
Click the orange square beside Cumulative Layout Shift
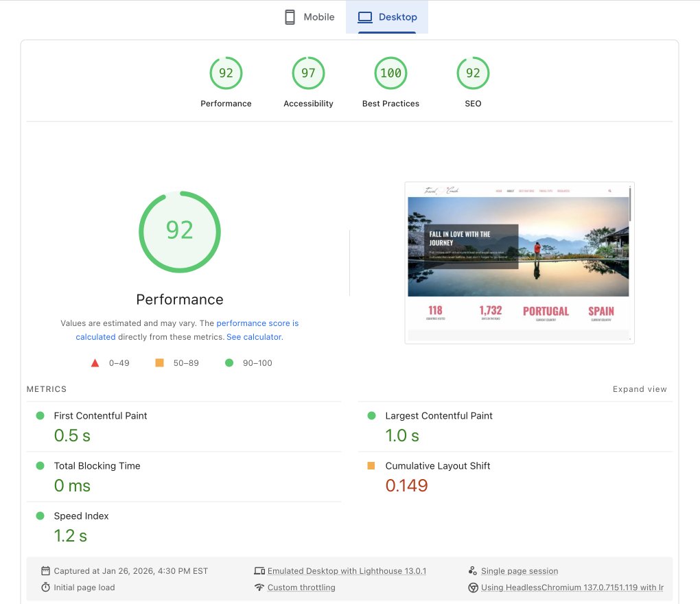[x=371, y=465]
